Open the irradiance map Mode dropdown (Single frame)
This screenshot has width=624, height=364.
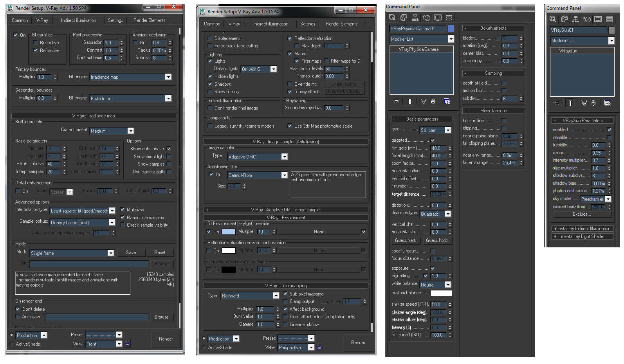tap(72, 253)
